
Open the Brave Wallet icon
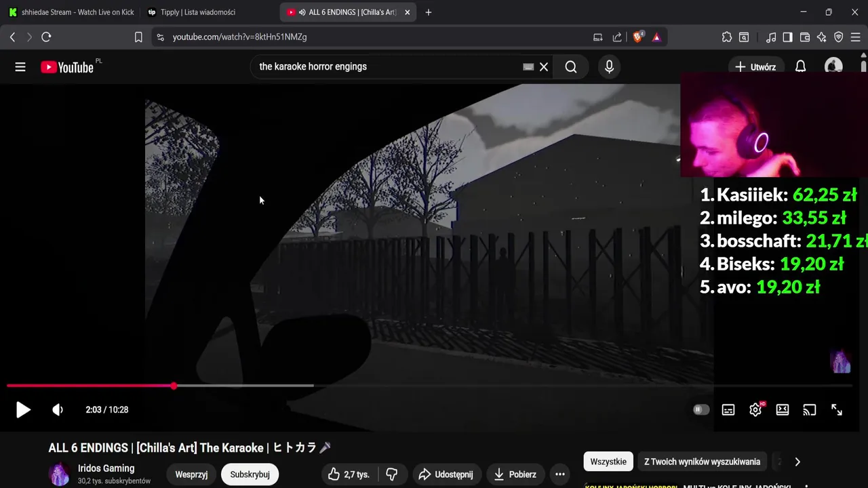[x=805, y=37]
